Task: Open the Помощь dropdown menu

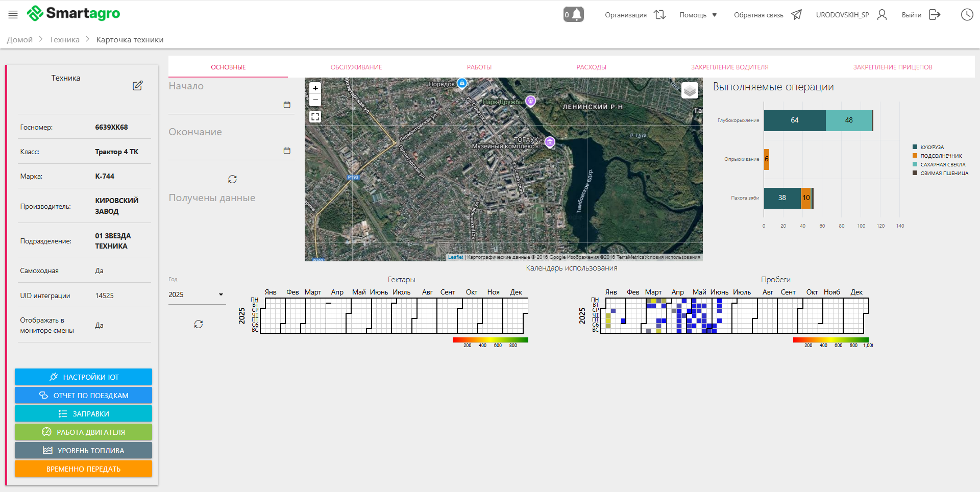Action: coord(698,15)
